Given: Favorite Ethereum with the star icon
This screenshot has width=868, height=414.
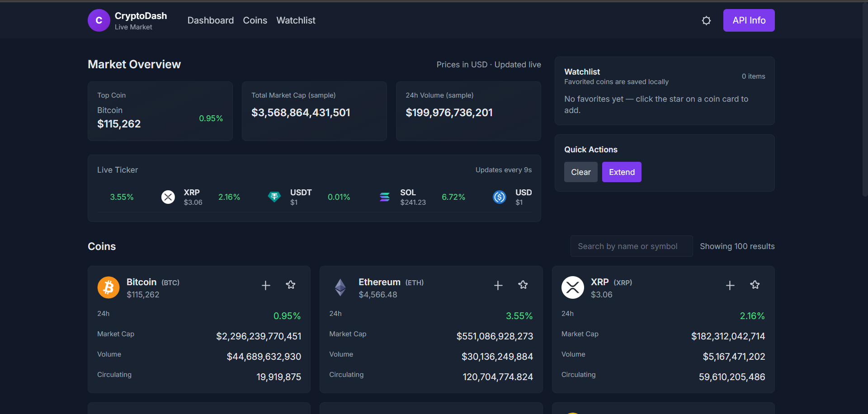Looking at the screenshot, I should point(523,285).
